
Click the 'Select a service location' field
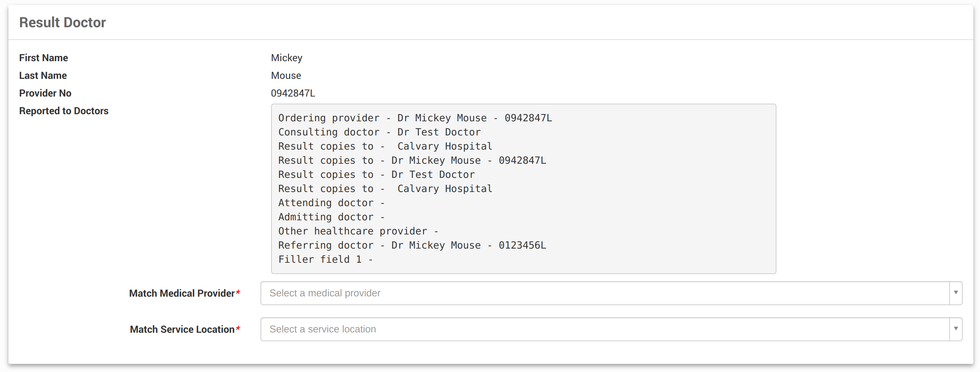(605, 329)
